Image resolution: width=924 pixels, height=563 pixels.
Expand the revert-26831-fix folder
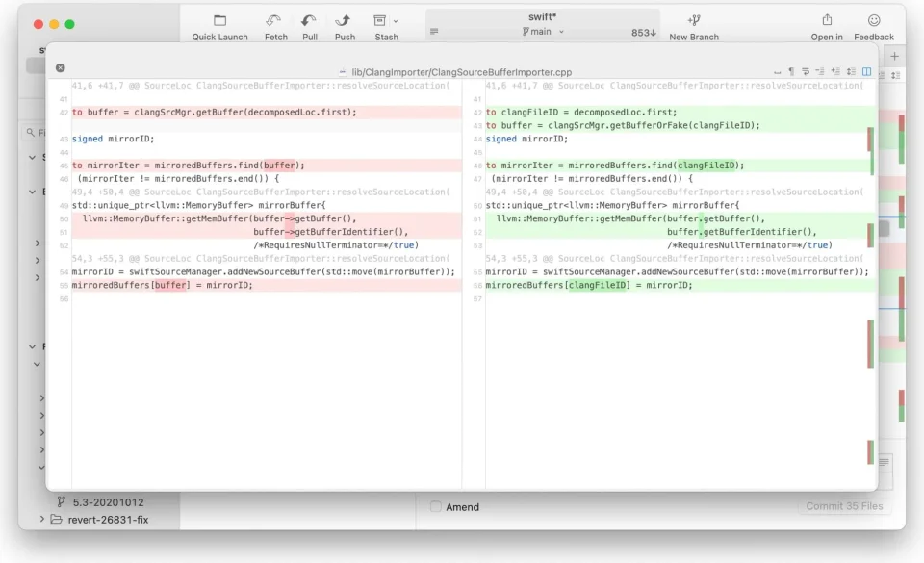(41, 520)
